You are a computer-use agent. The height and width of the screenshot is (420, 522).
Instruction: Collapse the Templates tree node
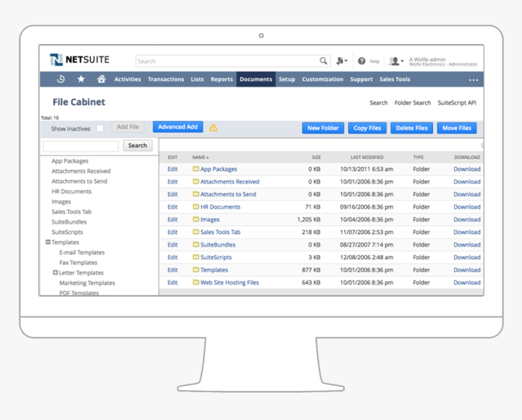48,242
